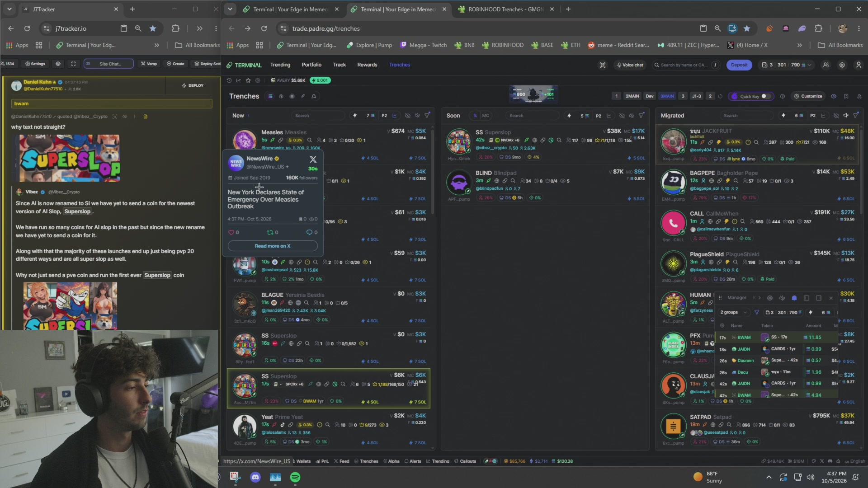Open the Portfolio tab

tap(311, 65)
